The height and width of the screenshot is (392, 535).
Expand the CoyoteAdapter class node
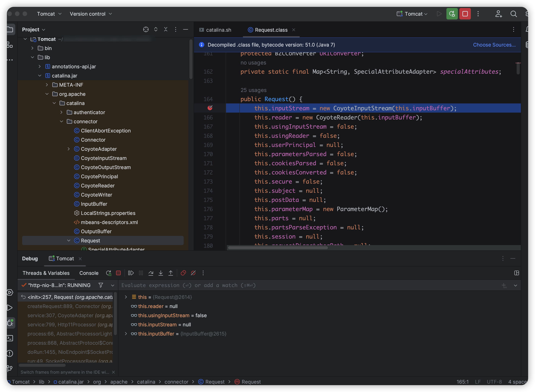[68, 149]
